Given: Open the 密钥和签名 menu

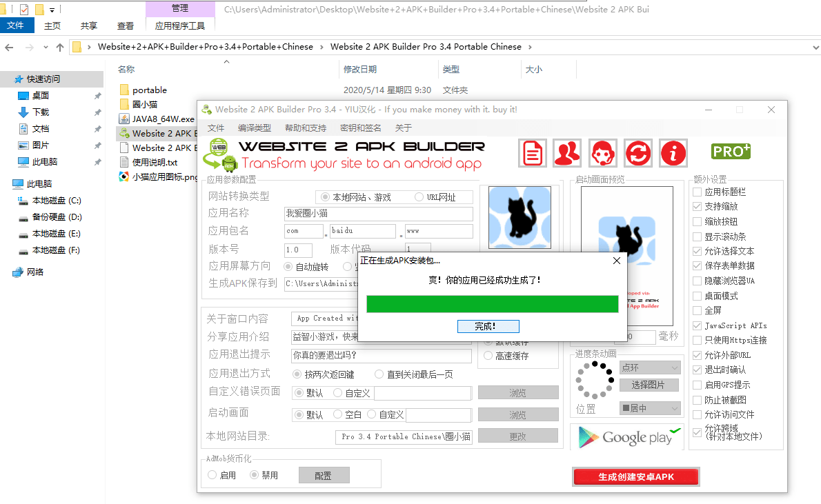Looking at the screenshot, I should (x=361, y=128).
